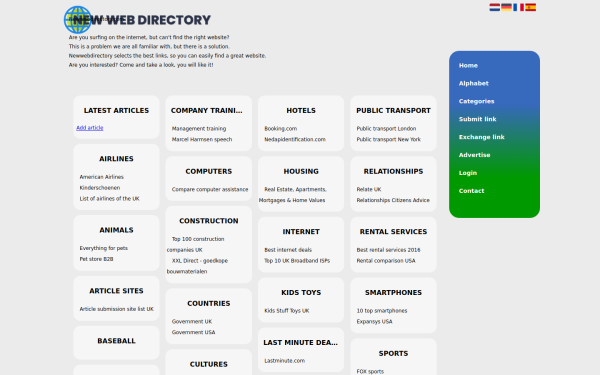Viewport: 600px width, 375px height.
Task: Open the Categories menu item
Action: pyautogui.click(x=476, y=101)
